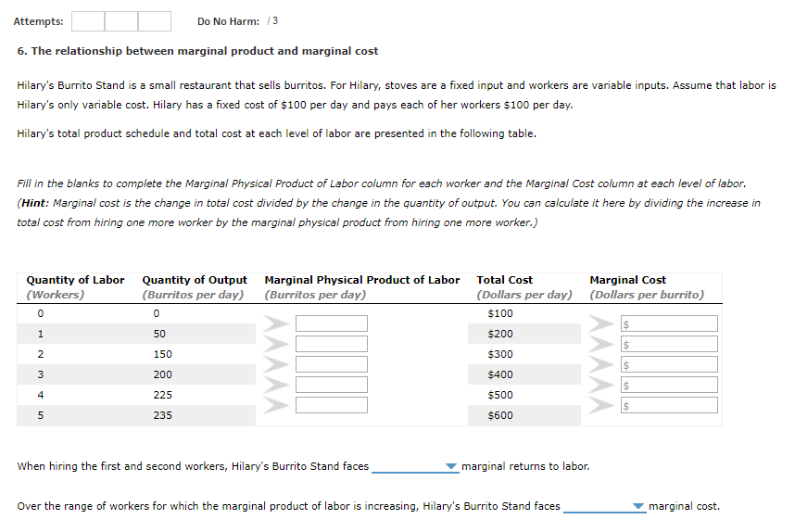795x532 pixels.
Task: Click marginal cost field between $100 and $200
Action: coord(669,323)
